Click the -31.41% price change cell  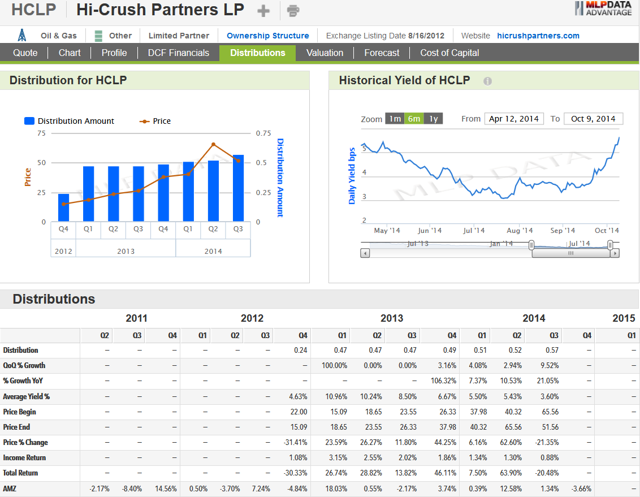point(296,442)
